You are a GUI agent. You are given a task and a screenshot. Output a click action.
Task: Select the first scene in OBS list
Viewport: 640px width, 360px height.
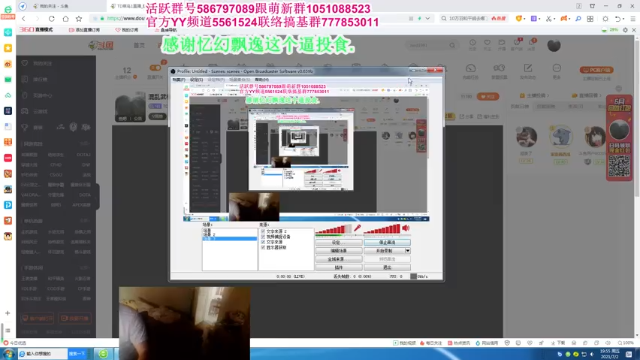click(207, 231)
